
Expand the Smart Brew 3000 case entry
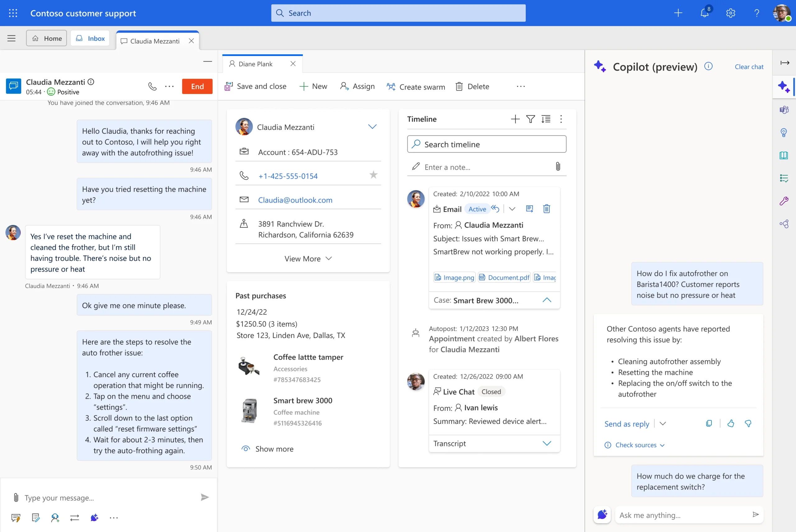pos(547,300)
